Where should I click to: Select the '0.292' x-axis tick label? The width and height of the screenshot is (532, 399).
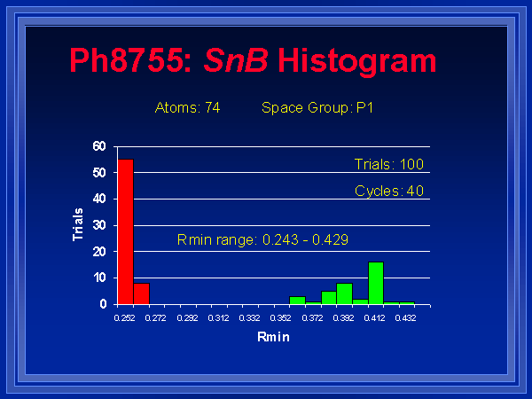(x=186, y=317)
